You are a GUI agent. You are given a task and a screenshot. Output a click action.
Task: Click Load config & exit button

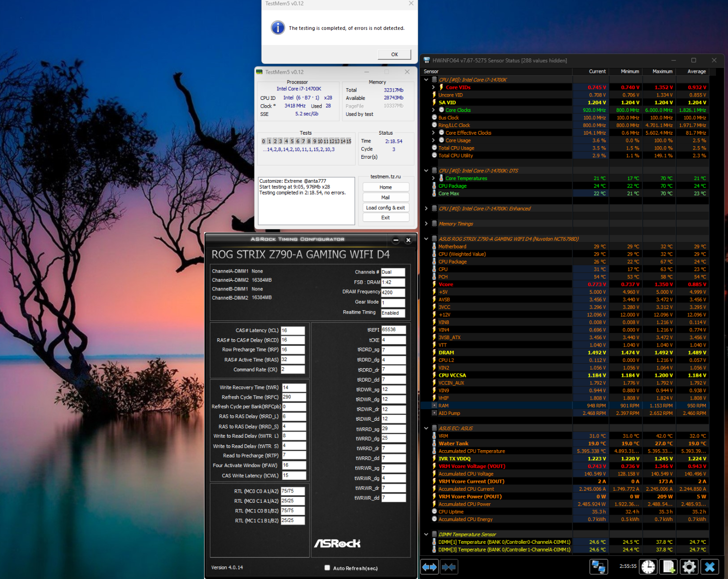click(x=385, y=207)
